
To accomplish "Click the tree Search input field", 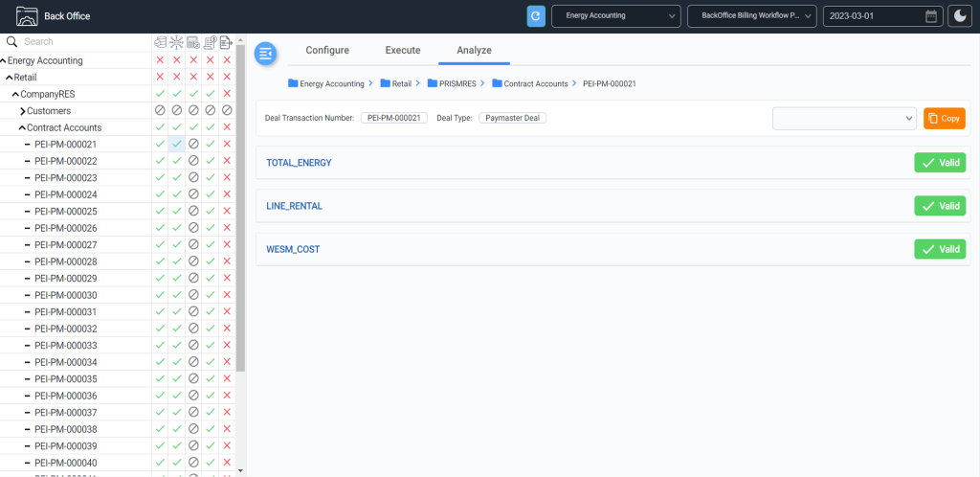I will (x=86, y=42).
